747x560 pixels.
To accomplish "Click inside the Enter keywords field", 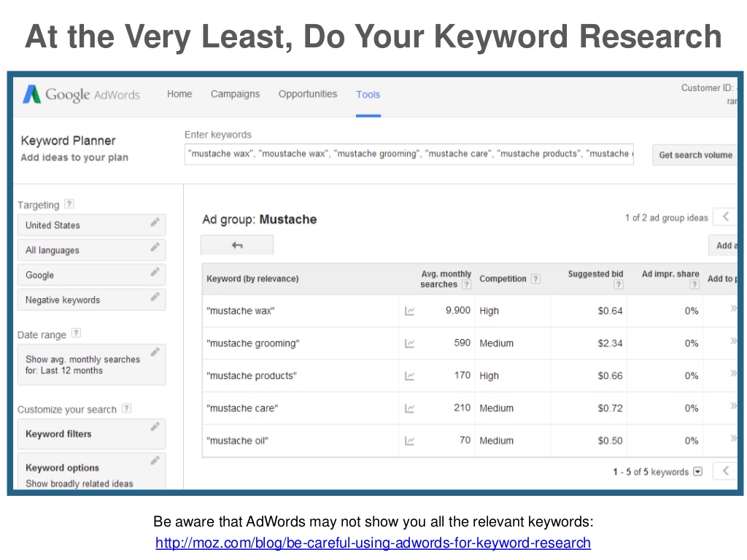I will pyautogui.click(x=409, y=154).
